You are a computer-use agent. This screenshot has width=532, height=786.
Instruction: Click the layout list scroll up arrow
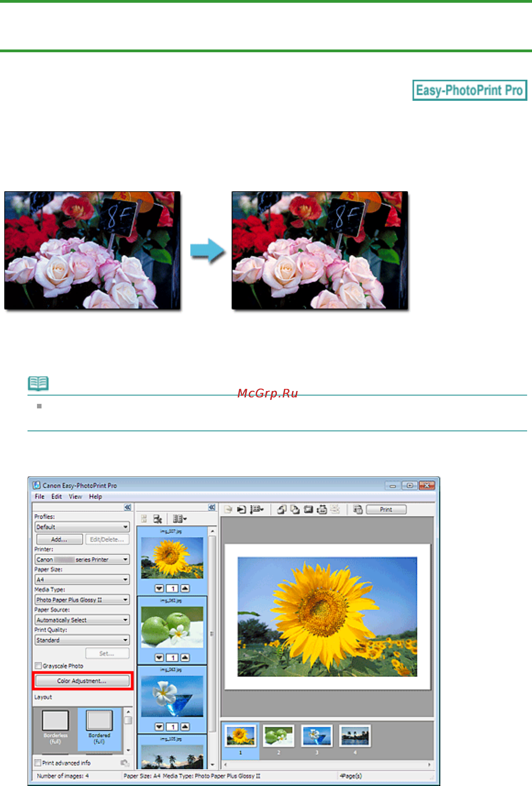[x=128, y=712]
